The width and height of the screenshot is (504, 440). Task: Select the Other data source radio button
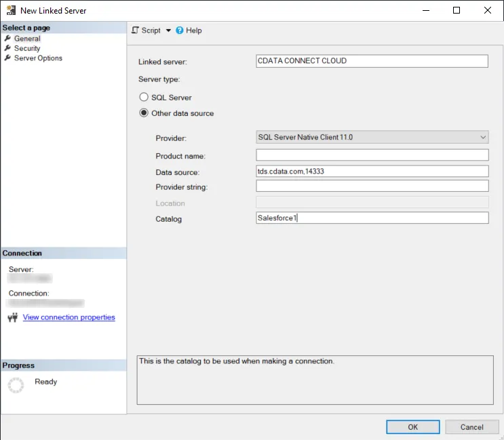tap(144, 113)
